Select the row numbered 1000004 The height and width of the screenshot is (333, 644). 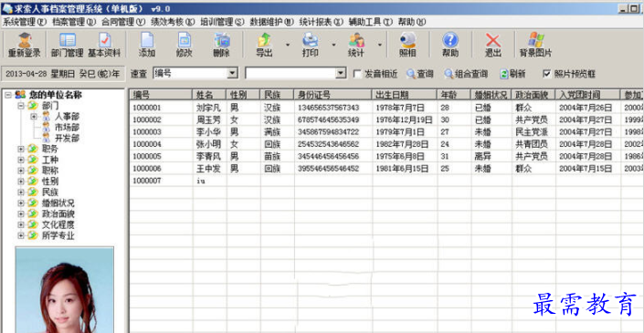(x=386, y=144)
